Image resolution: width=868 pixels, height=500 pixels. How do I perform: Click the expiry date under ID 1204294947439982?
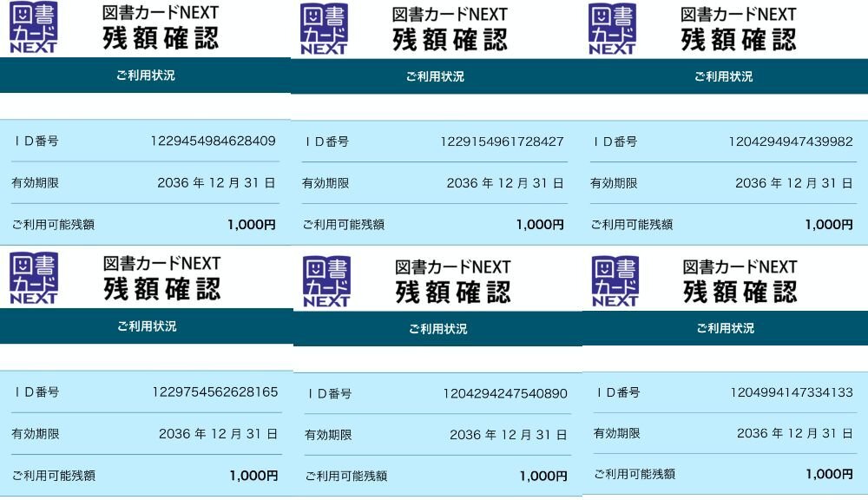coord(794,183)
